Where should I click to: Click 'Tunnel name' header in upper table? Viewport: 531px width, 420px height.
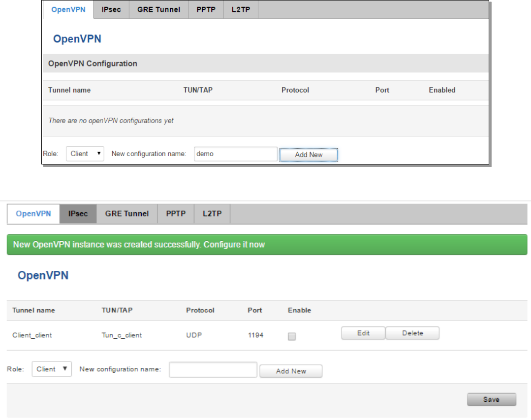pyautogui.click(x=69, y=90)
